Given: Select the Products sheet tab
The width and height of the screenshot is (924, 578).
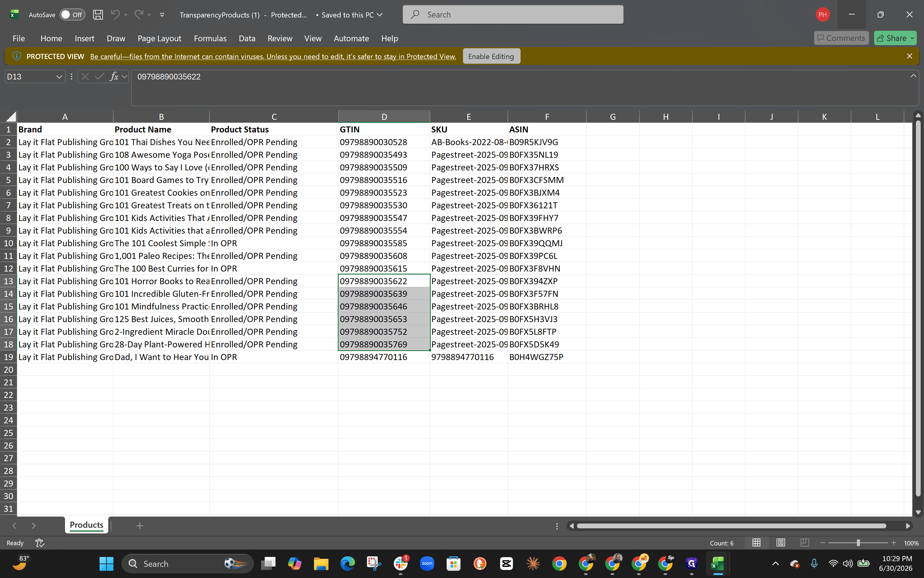Looking at the screenshot, I should 87,525.
